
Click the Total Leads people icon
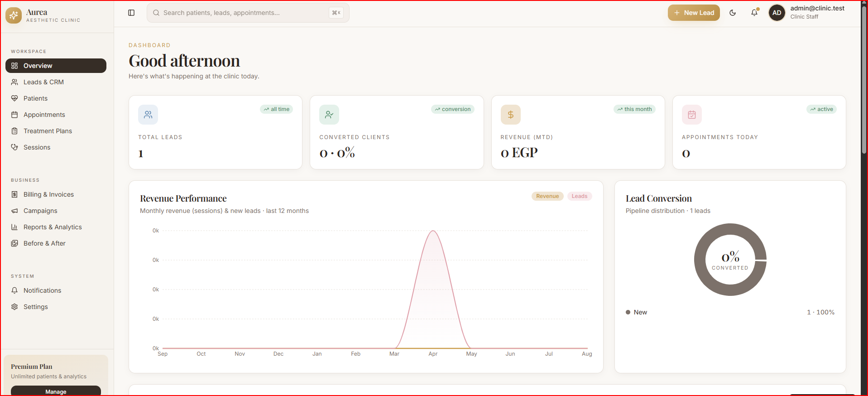[x=148, y=115]
